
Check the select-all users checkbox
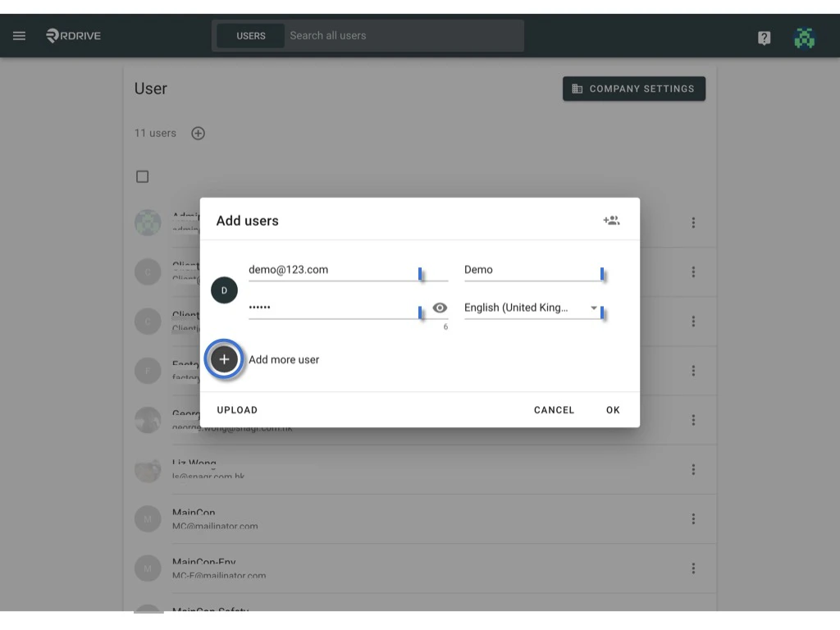point(142,176)
